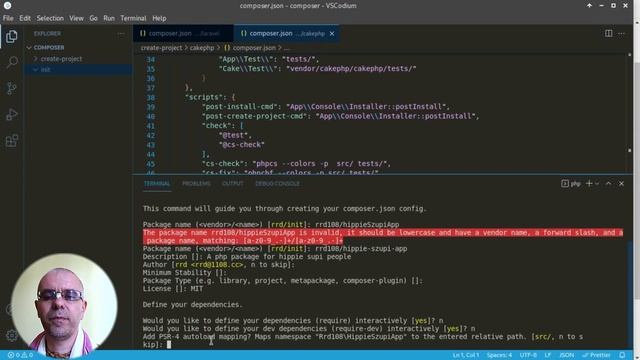Change UTF-8 file encoding
Screen dimensions: 640x360
coord(528,355)
